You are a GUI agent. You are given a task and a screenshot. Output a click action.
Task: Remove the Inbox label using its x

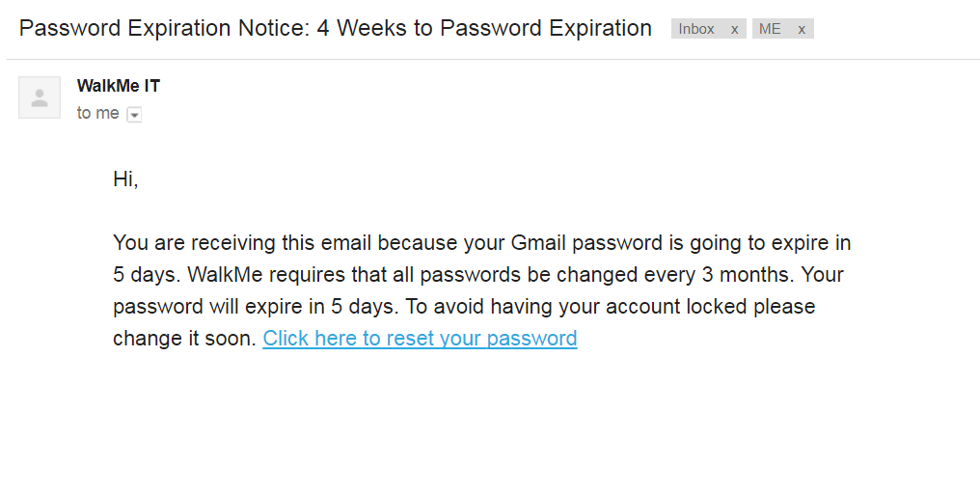pyautogui.click(x=734, y=29)
